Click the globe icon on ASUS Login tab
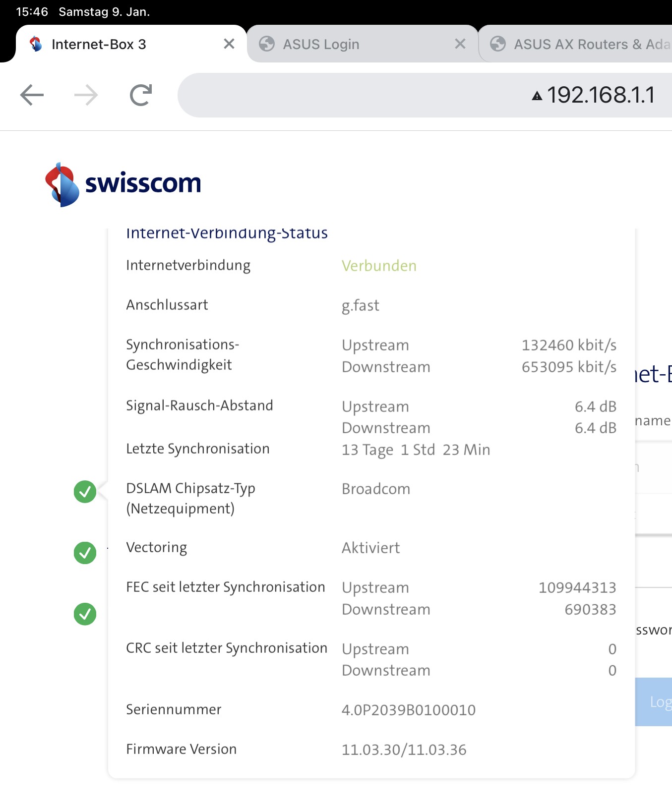 click(x=267, y=44)
